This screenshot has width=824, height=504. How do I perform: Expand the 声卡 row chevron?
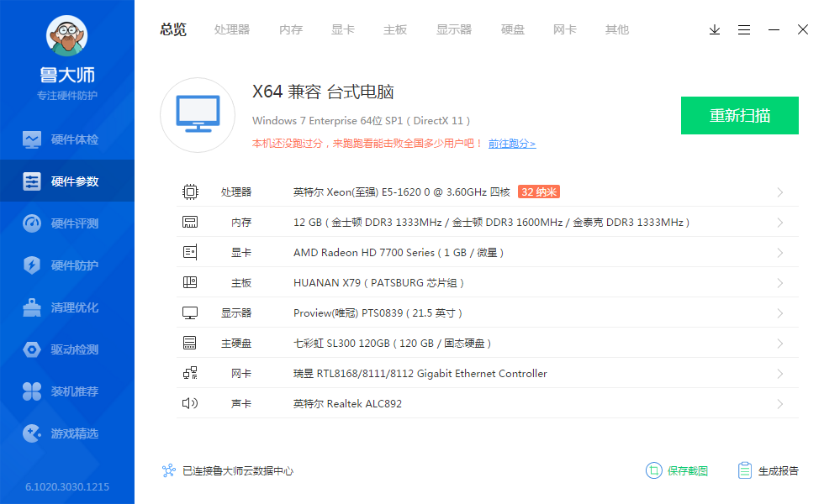[780, 404]
